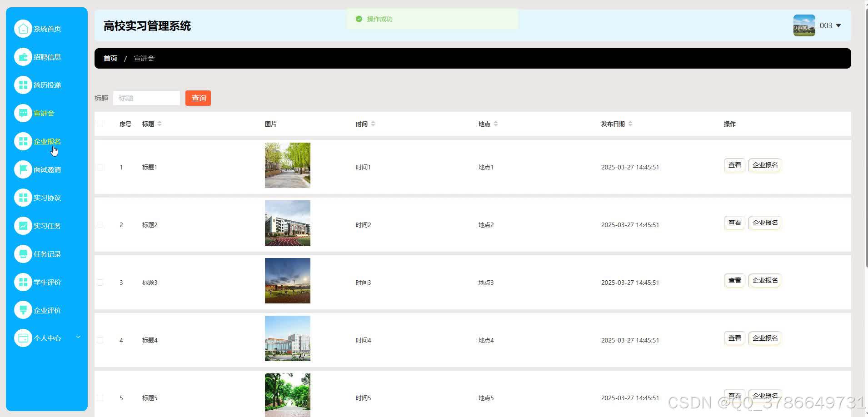
Task: Go to 首页 breadcrumb link
Action: [110, 59]
